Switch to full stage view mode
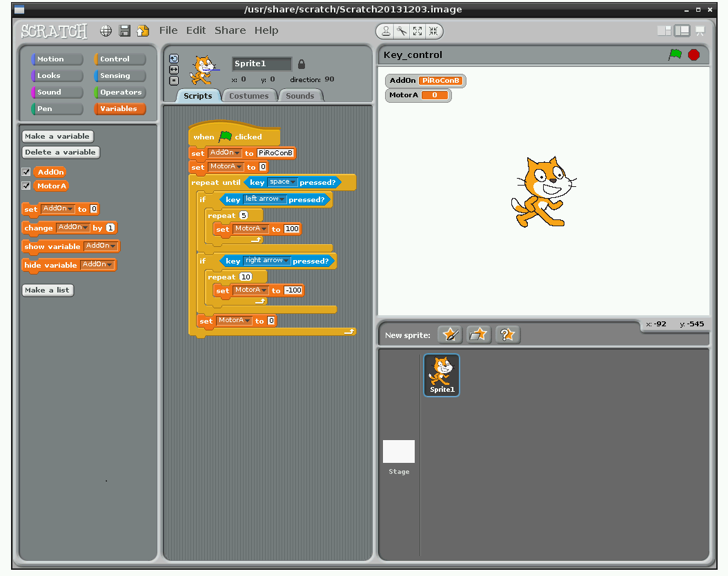Viewport: 728px width, 576px height. click(682, 30)
